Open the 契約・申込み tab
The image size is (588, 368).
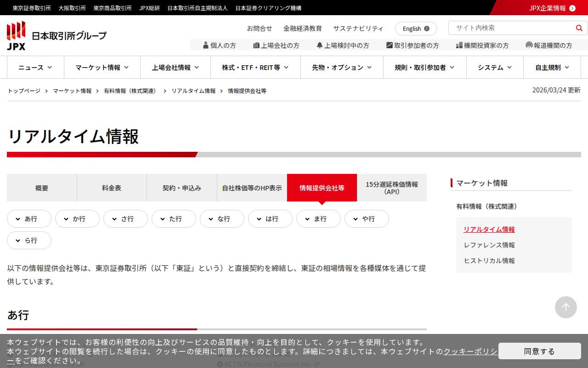(182, 188)
